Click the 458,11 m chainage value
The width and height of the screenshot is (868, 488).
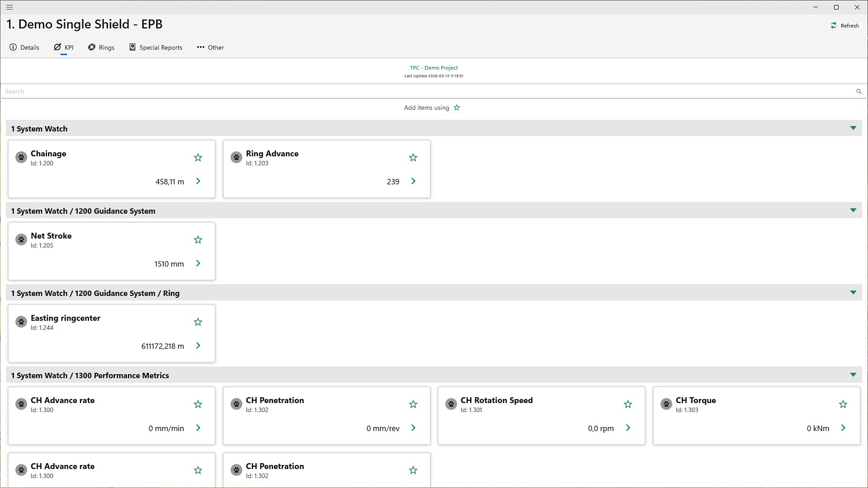170,182
